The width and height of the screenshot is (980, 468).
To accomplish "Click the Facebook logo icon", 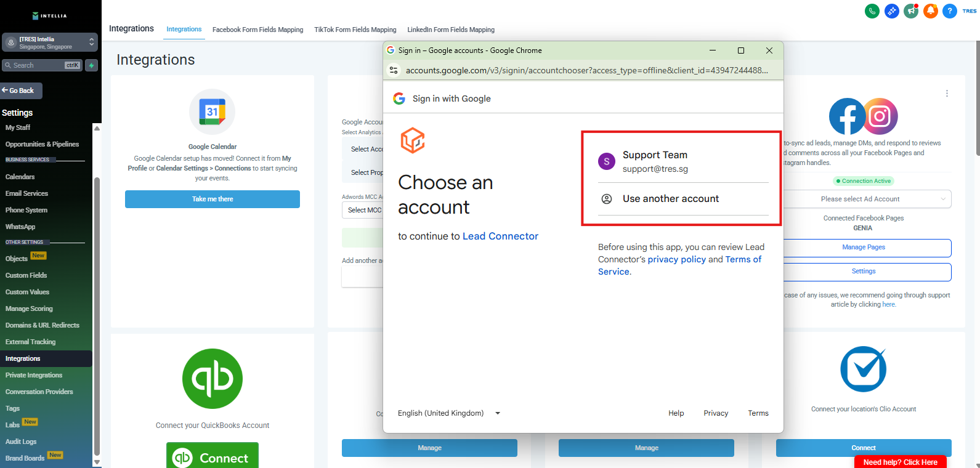I will pos(847,116).
